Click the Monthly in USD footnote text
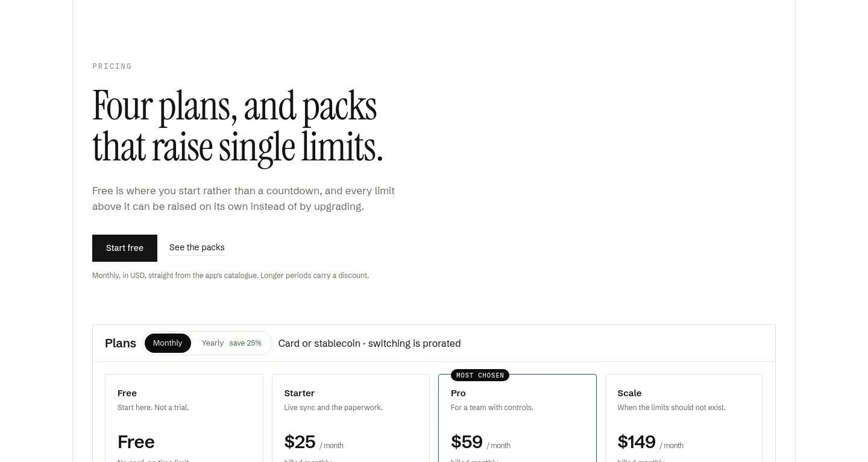The height and width of the screenshot is (462, 868). (x=230, y=276)
